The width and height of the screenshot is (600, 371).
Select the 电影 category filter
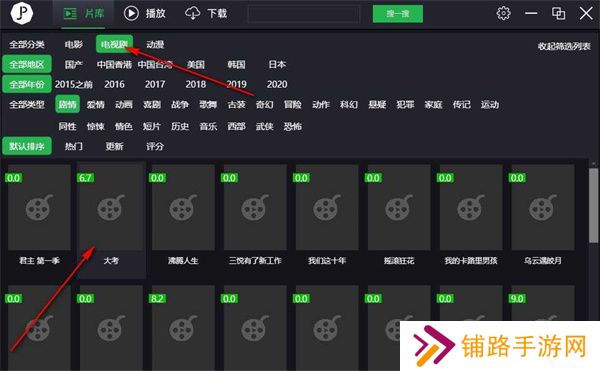73,44
